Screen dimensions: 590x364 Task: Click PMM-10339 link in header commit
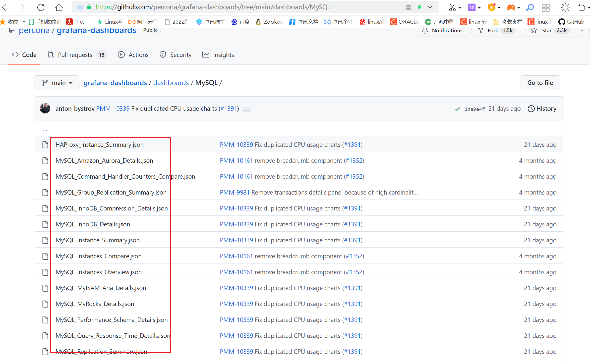coord(113,109)
